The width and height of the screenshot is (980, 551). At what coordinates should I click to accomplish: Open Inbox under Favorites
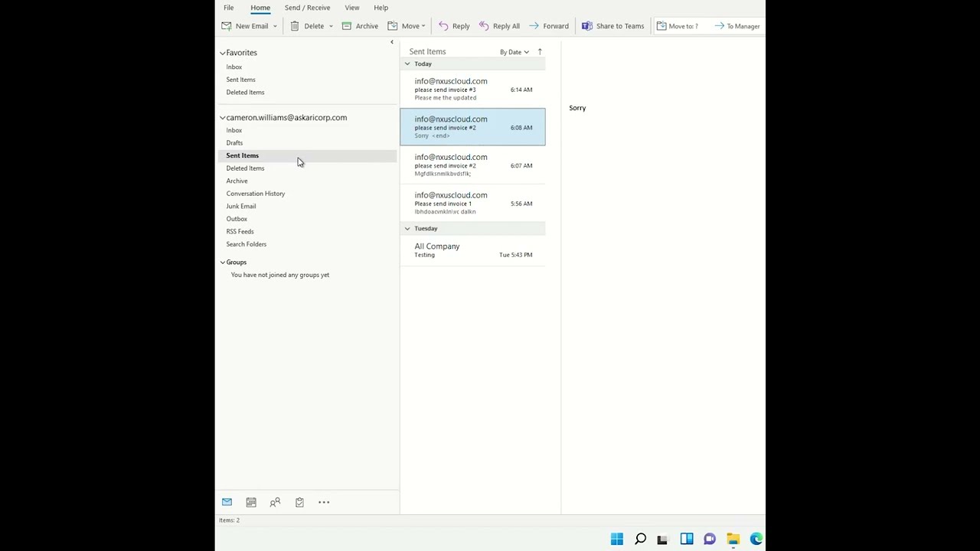(234, 67)
